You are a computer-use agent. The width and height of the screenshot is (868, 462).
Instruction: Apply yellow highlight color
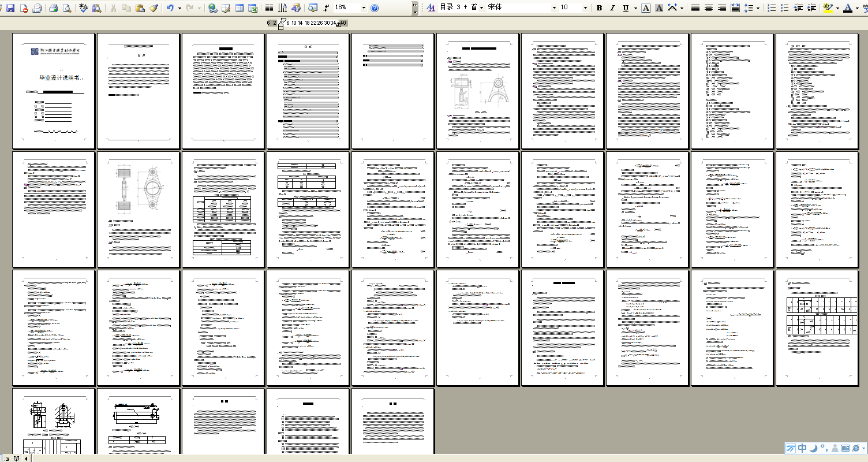(828, 8)
